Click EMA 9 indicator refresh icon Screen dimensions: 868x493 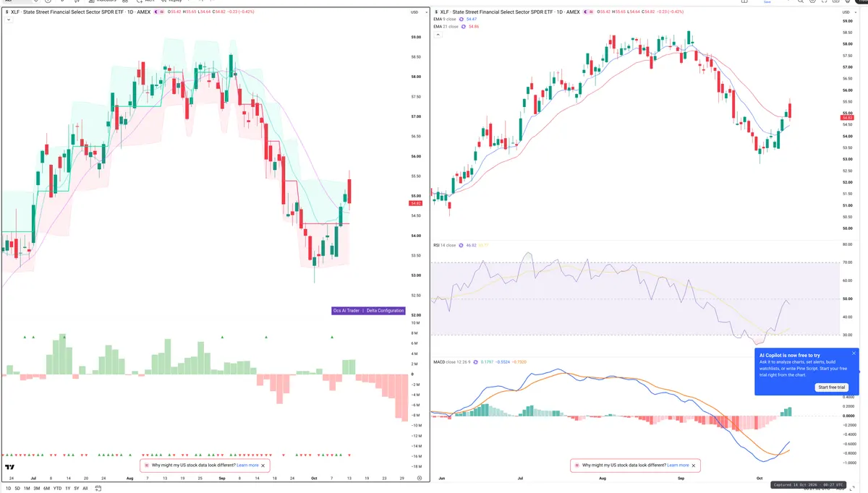[x=461, y=20]
